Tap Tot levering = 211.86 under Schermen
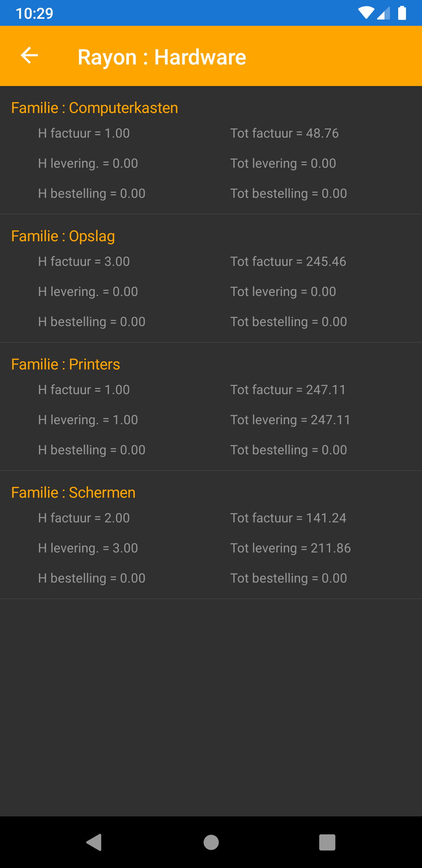Image resolution: width=422 pixels, height=868 pixels. tap(290, 548)
